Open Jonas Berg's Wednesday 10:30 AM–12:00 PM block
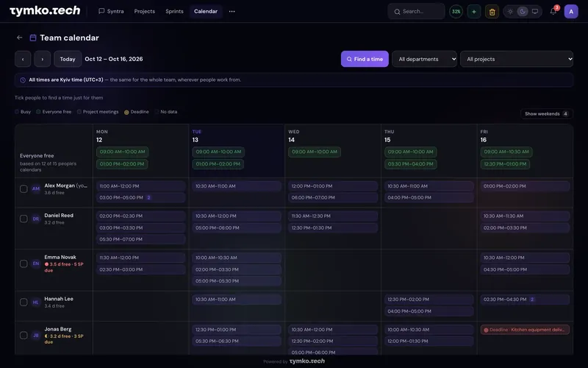The image size is (588, 368). [x=333, y=330]
